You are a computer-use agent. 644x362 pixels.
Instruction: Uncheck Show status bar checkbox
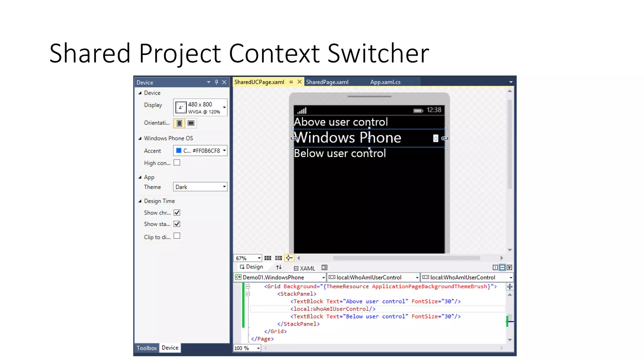[177, 224]
